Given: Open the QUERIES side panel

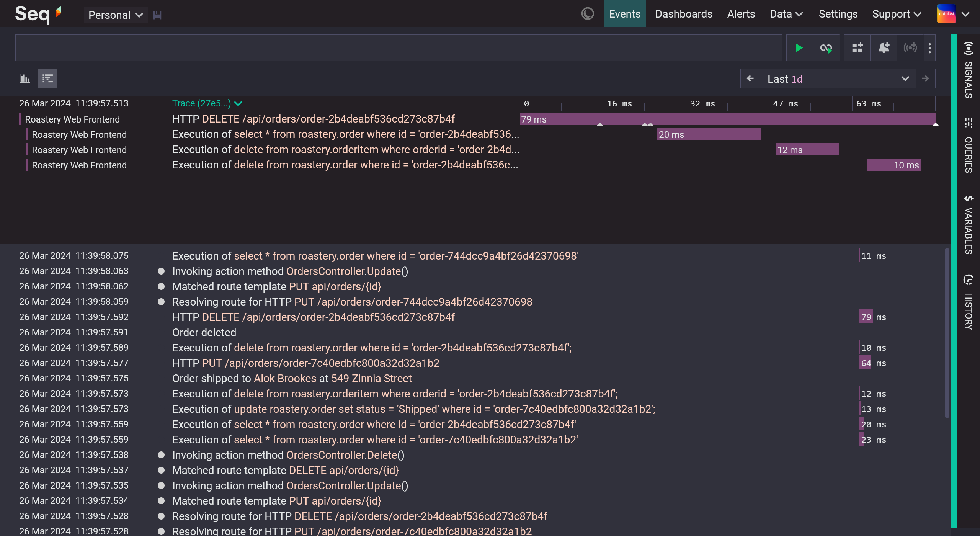Looking at the screenshot, I should (968, 145).
